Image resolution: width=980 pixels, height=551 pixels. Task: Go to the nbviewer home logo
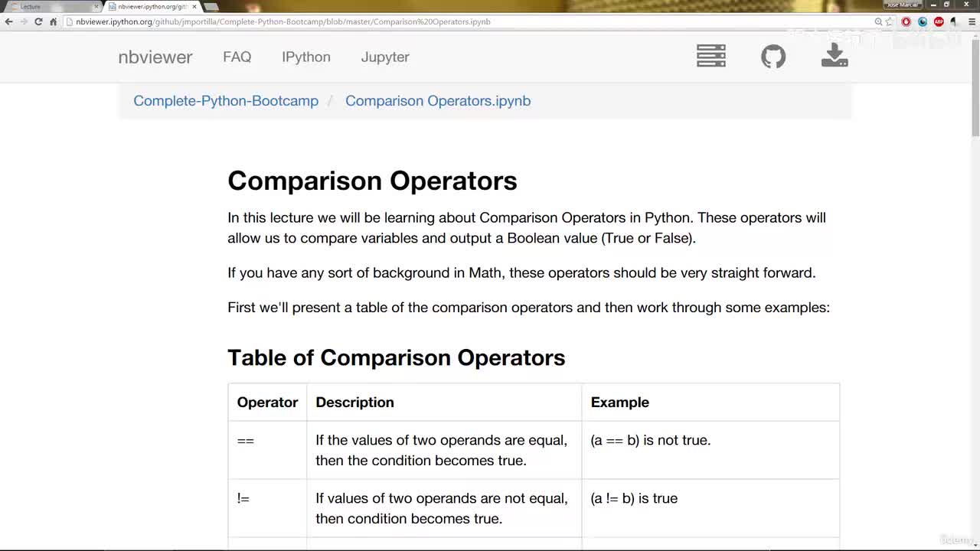click(x=155, y=57)
